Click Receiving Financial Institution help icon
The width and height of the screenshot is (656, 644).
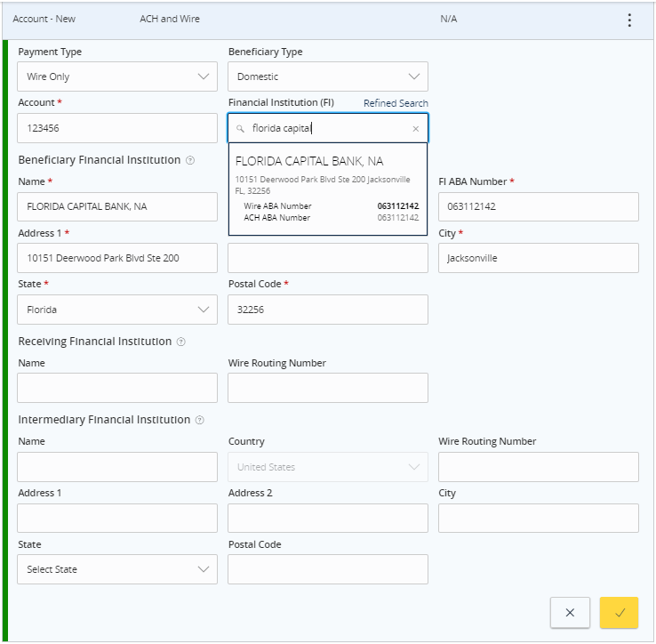click(x=180, y=342)
